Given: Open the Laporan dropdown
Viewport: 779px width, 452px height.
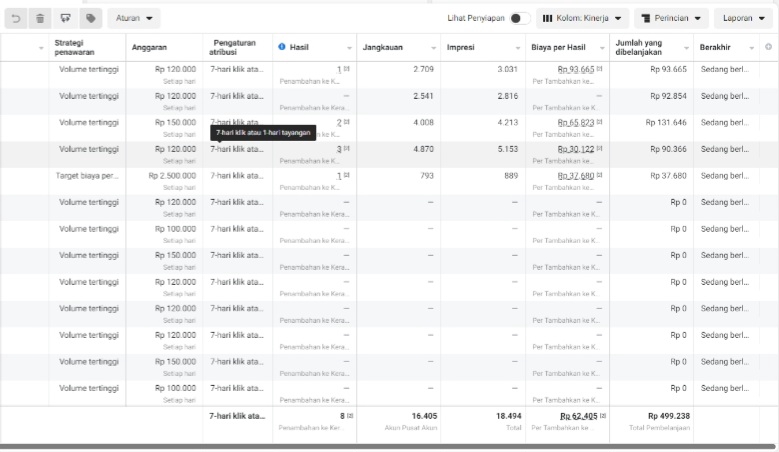Looking at the screenshot, I should [744, 18].
